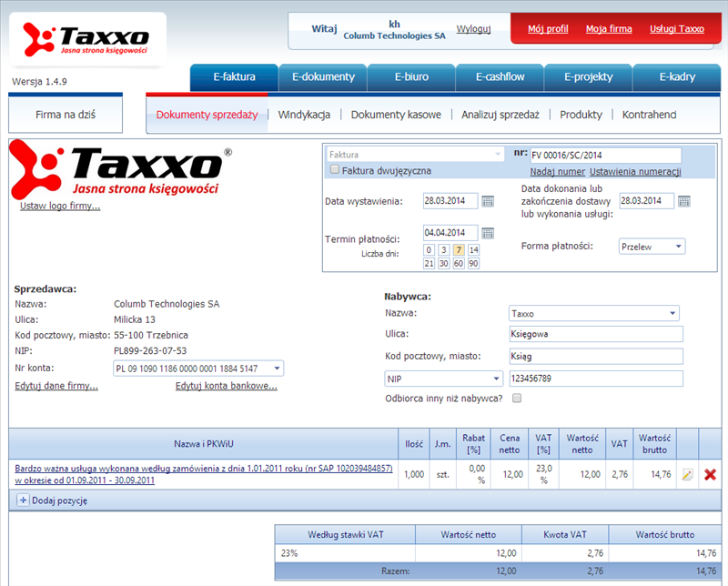Click Edytuj dane firmy link
728x586 pixels.
(56, 386)
